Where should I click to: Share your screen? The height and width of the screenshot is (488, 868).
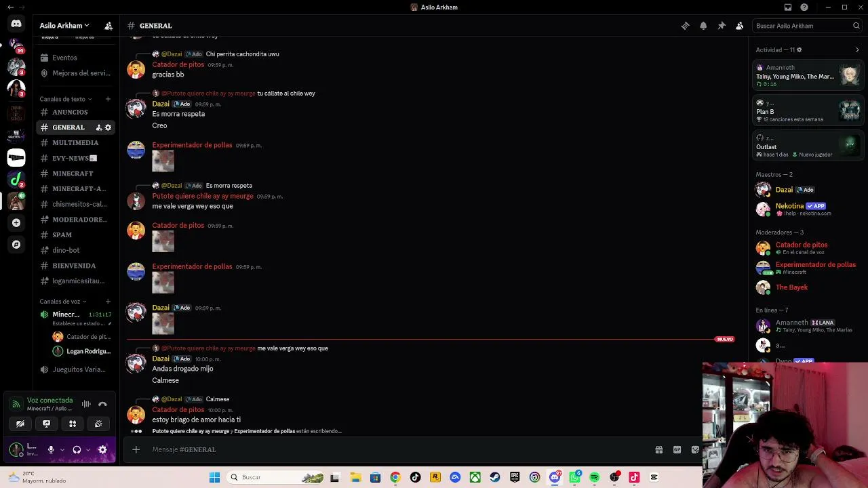tap(46, 424)
